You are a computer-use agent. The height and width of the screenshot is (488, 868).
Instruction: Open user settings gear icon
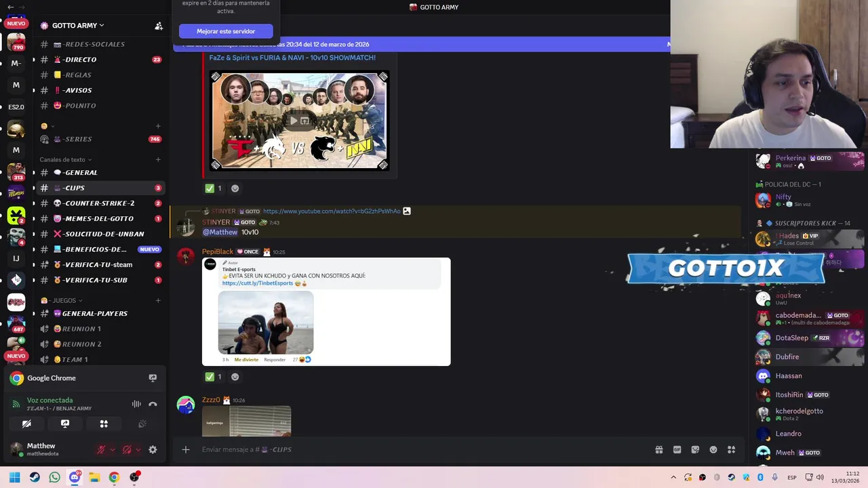[153, 449]
